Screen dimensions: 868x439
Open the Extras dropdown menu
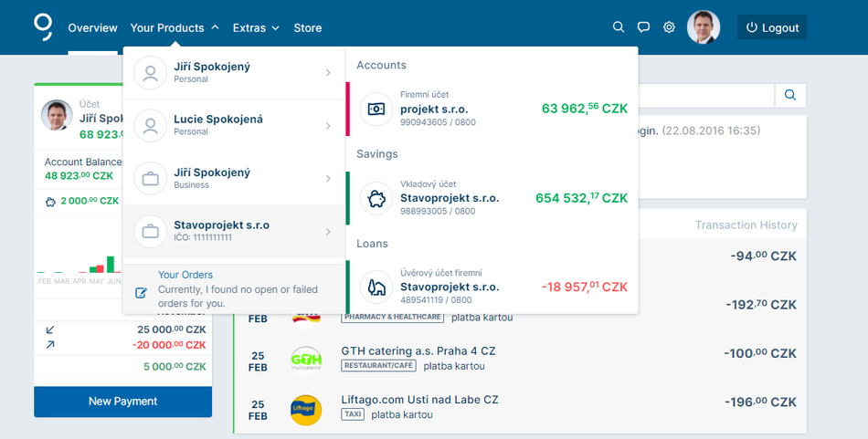(x=256, y=27)
